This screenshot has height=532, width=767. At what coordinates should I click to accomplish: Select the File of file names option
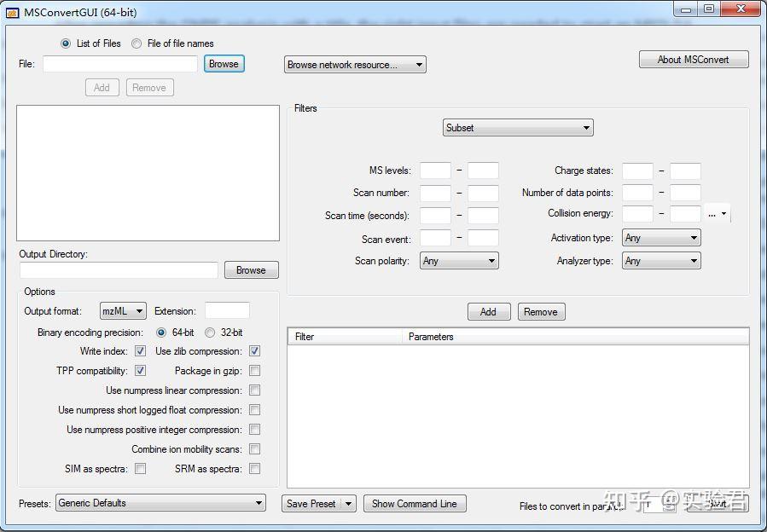137,43
